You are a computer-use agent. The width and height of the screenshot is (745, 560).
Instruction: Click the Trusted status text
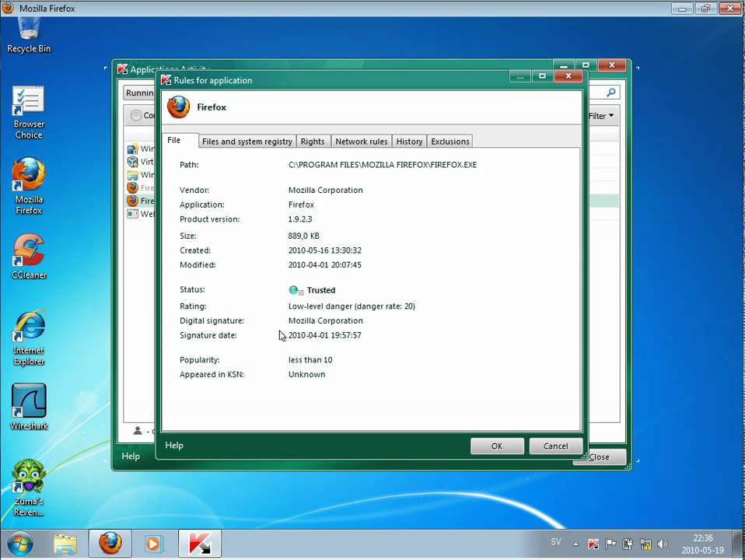321,290
